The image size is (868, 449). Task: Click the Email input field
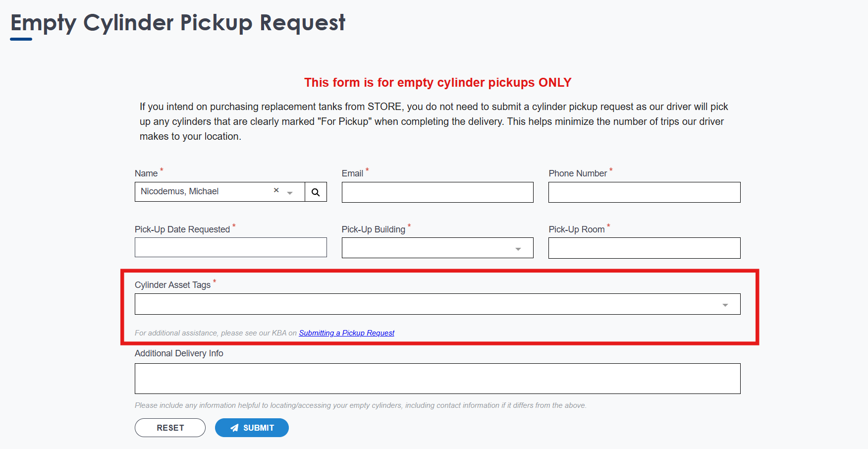click(x=437, y=192)
